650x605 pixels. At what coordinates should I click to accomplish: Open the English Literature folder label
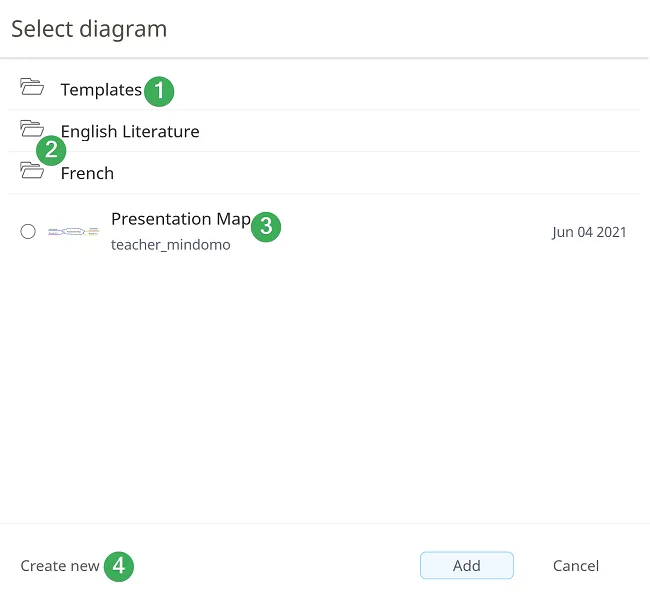130,132
